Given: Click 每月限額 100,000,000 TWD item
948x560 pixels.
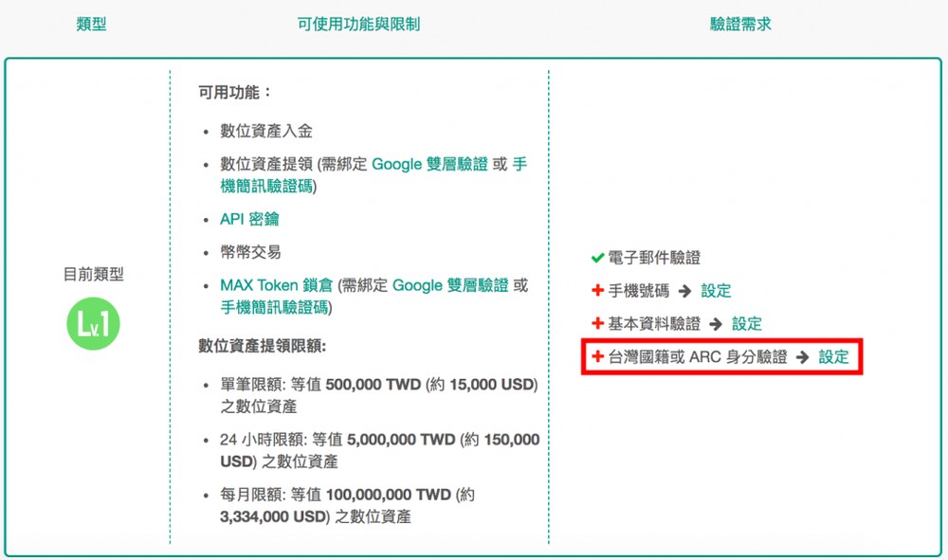Looking at the screenshot, I should pyautogui.click(x=347, y=505).
